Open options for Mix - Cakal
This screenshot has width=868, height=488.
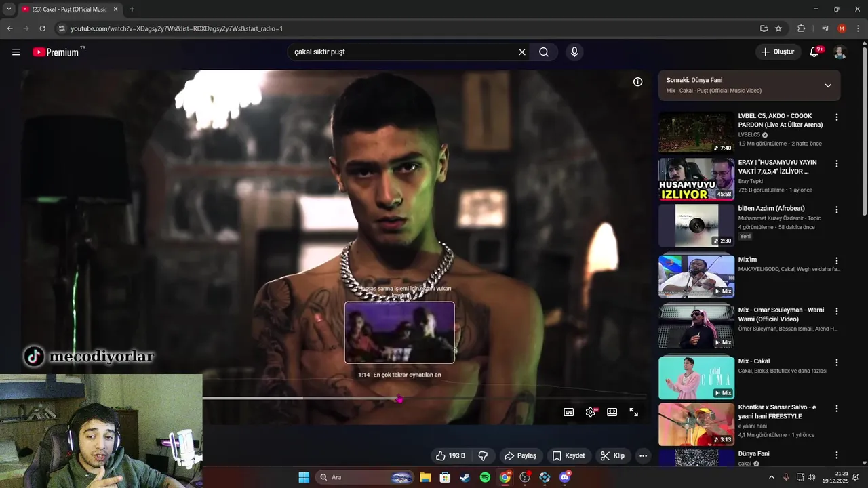pos(837,363)
